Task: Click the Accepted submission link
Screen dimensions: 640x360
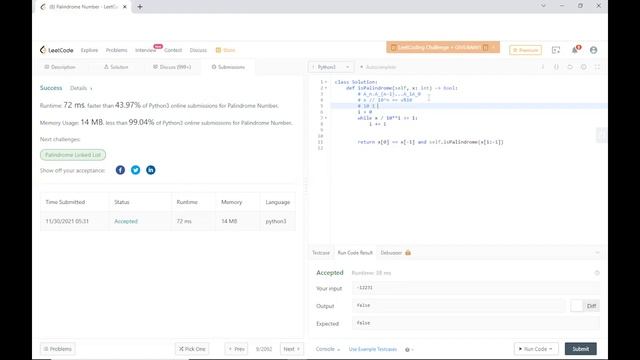Action: 126,221
